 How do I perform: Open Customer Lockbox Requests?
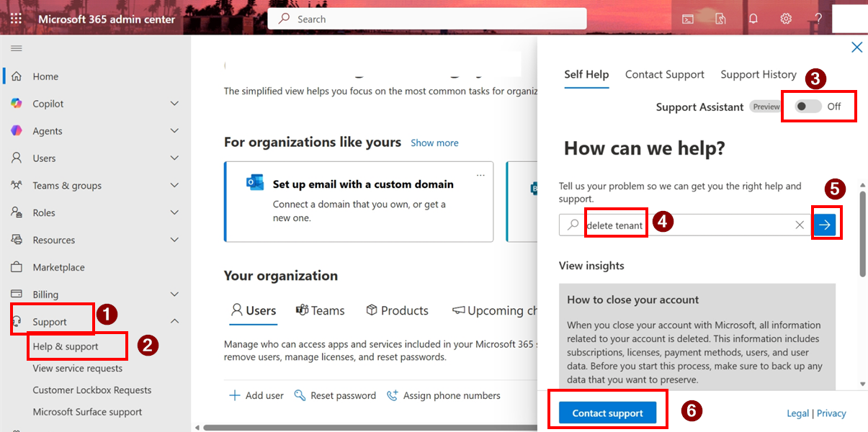[x=92, y=390]
